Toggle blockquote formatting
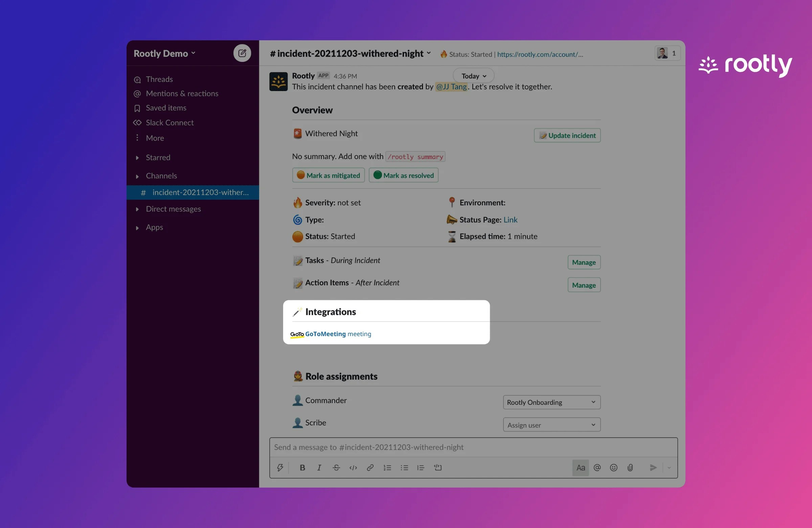The width and height of the screenshot is (812, 528). point(421,468)
